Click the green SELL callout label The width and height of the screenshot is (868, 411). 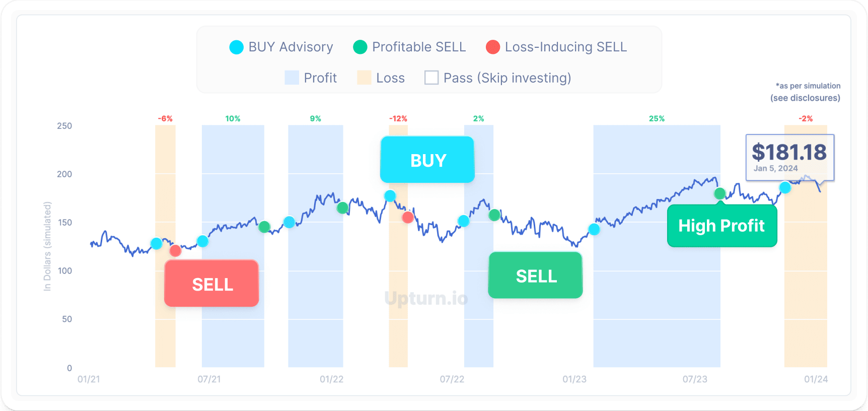click(536, 276)
